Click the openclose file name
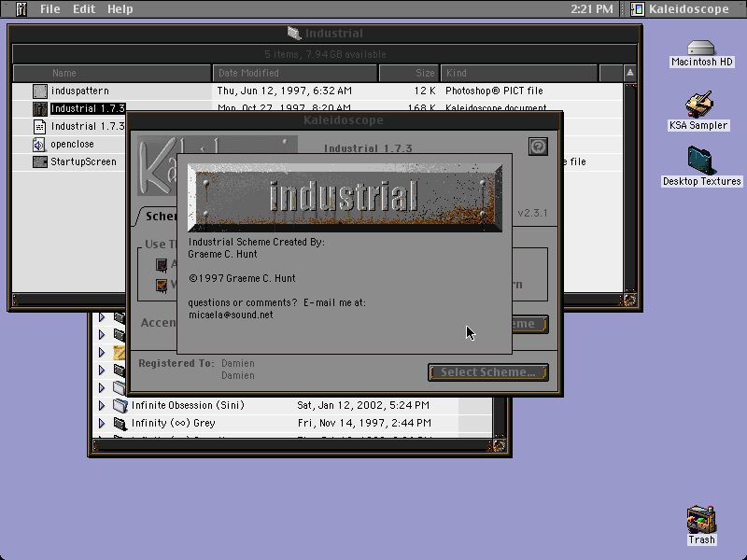Image resolution: width=747 pixels, height=560 pixels. tap(73, 145)
